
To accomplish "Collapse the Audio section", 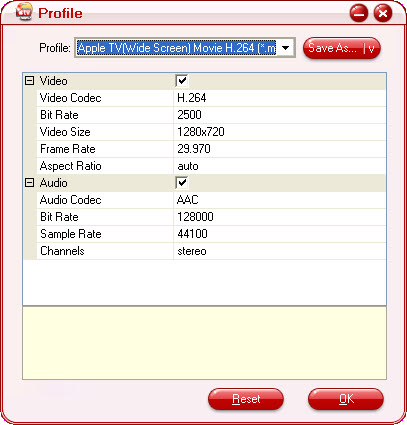I will [x=30, y=183].
